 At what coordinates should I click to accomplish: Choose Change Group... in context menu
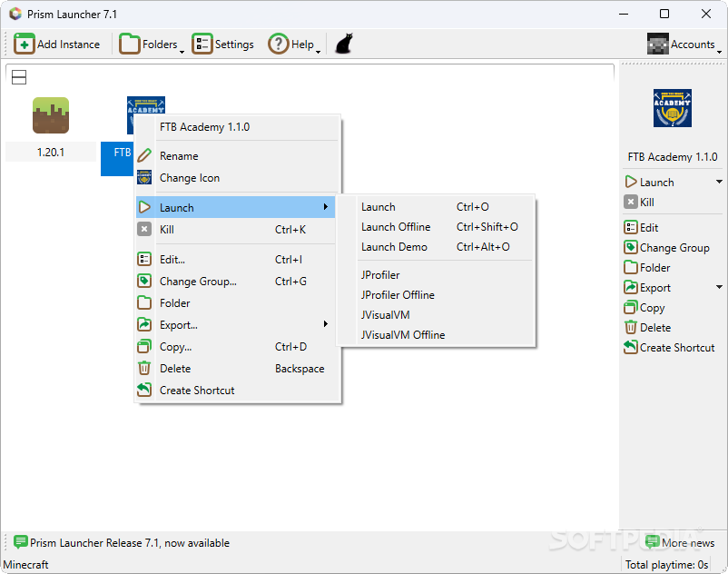pos(235,282)
